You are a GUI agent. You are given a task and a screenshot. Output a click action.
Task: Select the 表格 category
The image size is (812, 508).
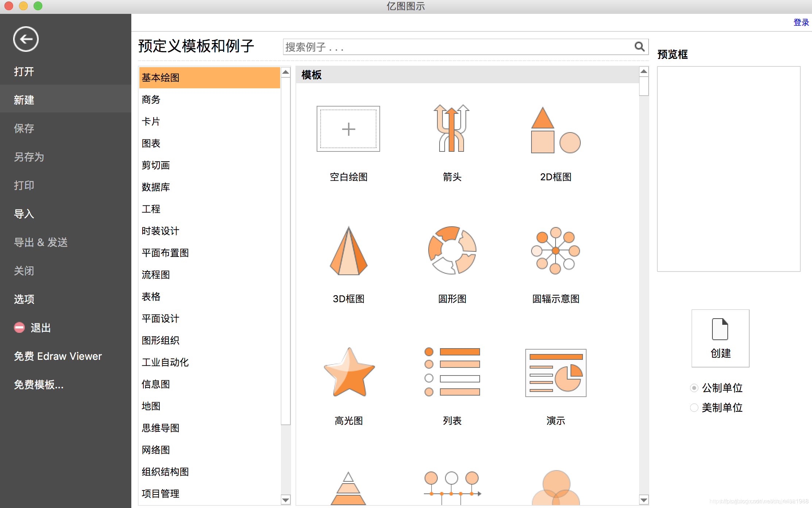point(209,296)
